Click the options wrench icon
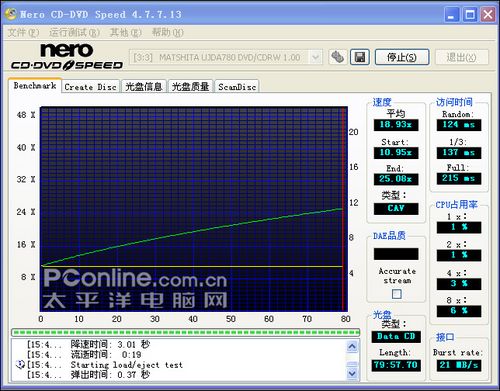This screenshot has width=500, height=391. pos(337,57)
